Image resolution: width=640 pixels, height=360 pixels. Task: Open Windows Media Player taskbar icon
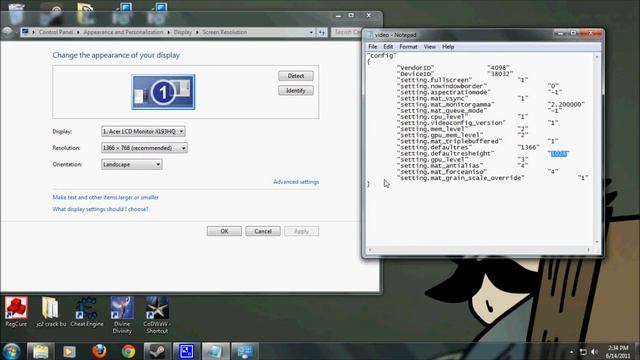coord(69,351)
